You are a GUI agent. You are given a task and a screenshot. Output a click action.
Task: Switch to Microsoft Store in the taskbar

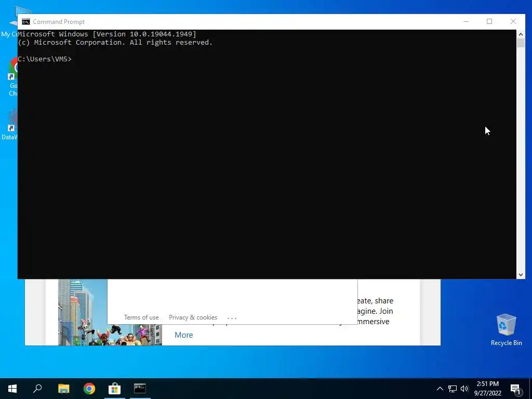click(x=115, y=389)
